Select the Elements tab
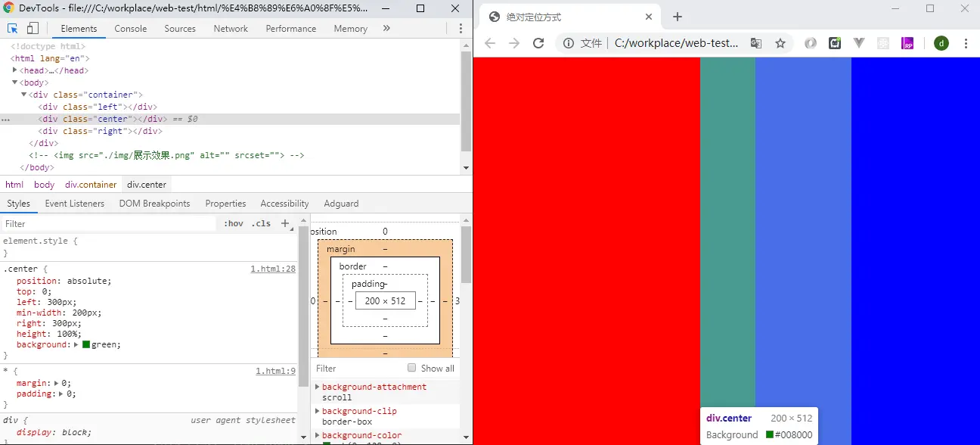Image resolution: width=980 pixels, height=445 pixels. pos(79,28)
